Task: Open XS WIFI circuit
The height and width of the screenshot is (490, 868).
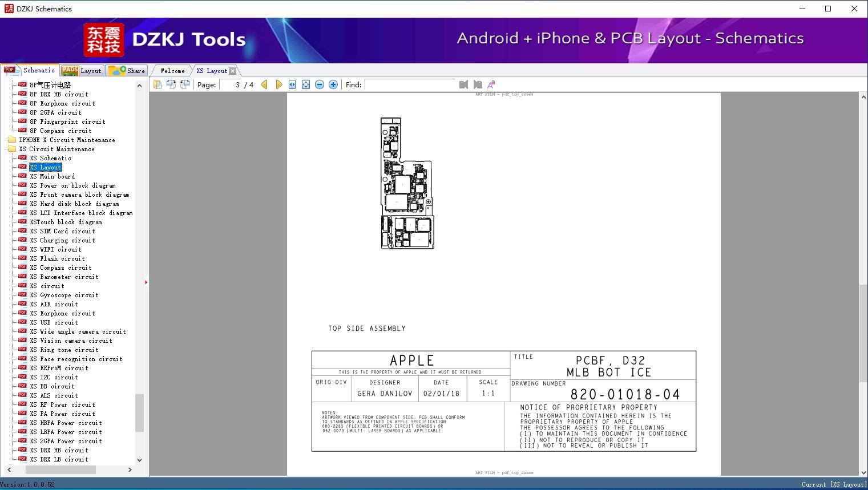Action: pos(55,249)
